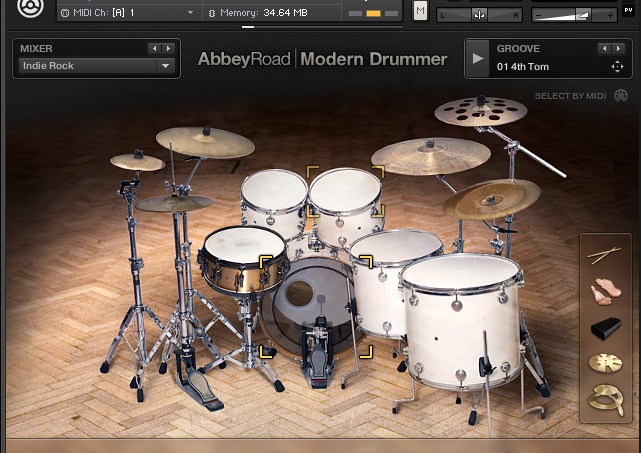Select the left crash cymbal above the hi-hat
The height and width of the screenshot is (453, 641).
coord(205,142)
